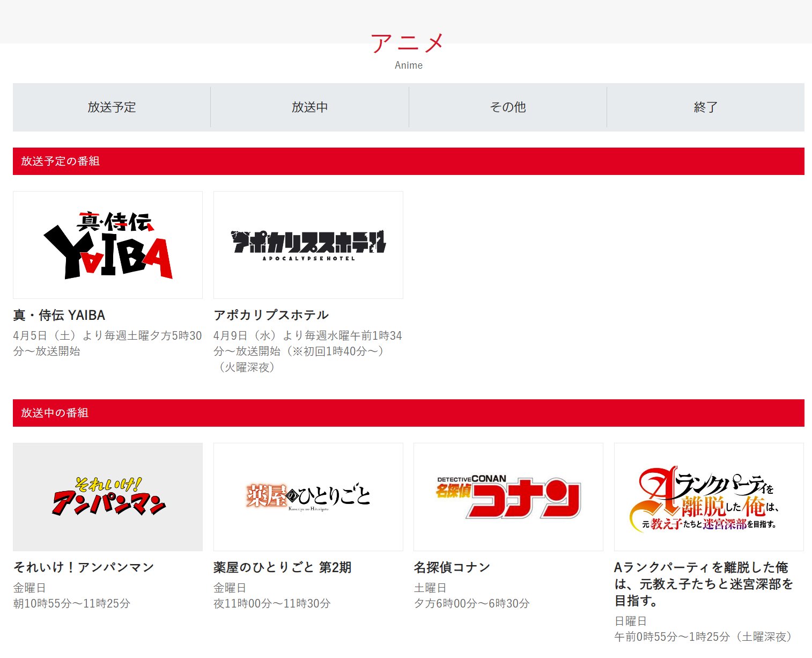812x658 pixels.
Task: Click the 真・侍伝 YAIBA title link
Action: click(x=59, y=315)
